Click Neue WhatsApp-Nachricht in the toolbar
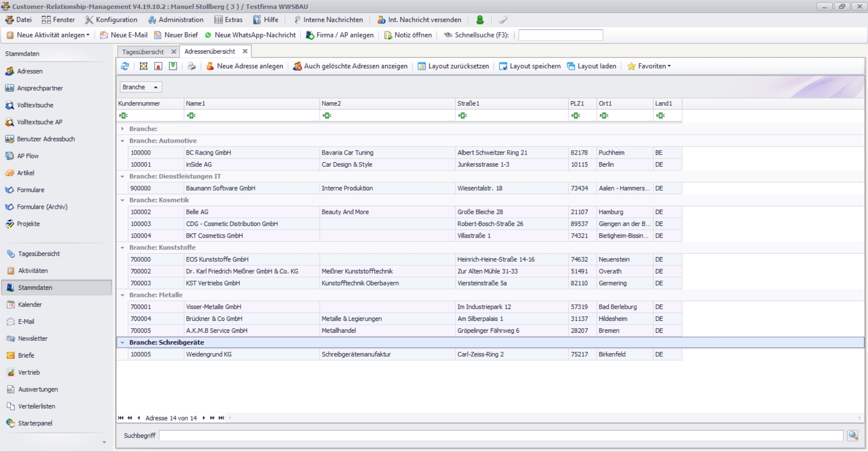Image resolution: width=868 pixels, height=452 pixels. click(x=250, y=35)
